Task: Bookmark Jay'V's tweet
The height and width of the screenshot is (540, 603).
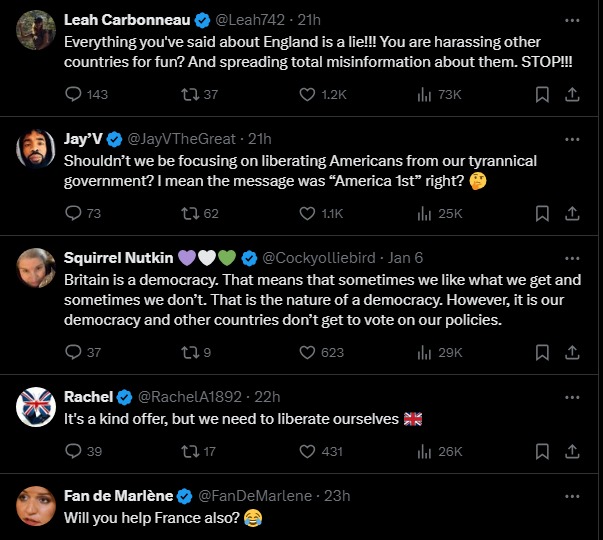Action: [541, 213]
